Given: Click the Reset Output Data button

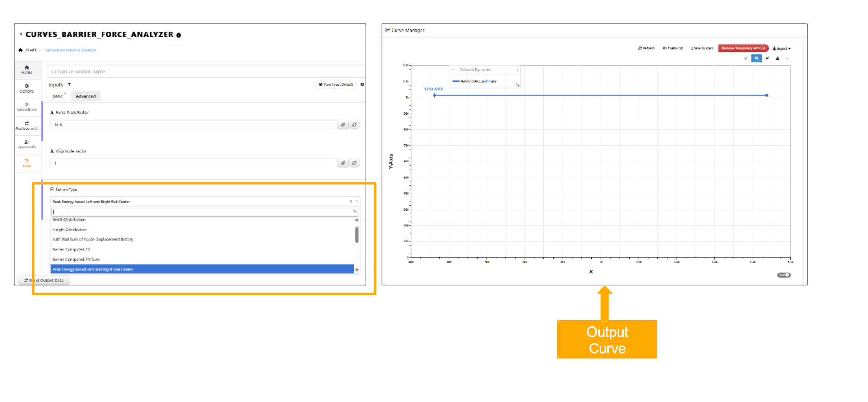Looking at the screenshot, I should [x=44, y=280].
